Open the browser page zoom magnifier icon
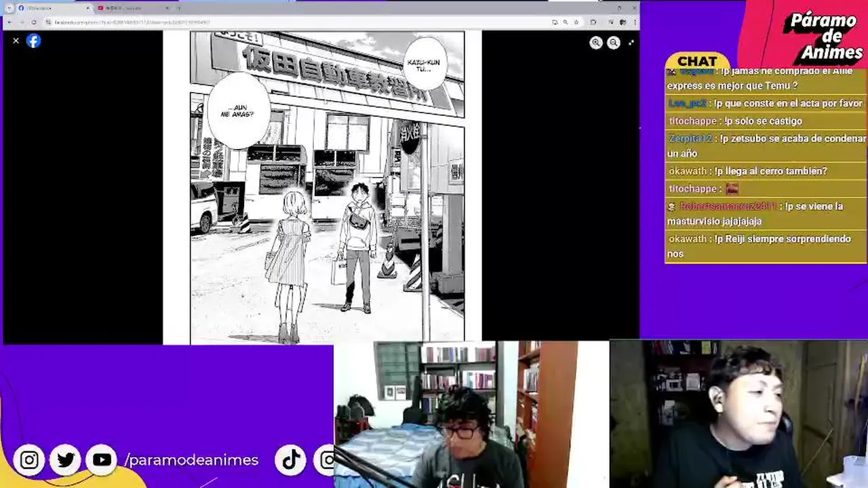 pos(566,22)
